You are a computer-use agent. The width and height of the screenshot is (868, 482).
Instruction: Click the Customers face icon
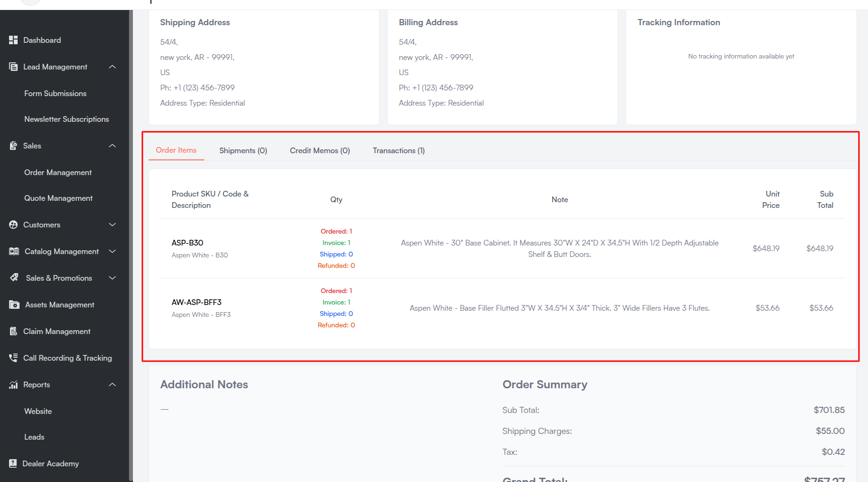tap(13, 225)
